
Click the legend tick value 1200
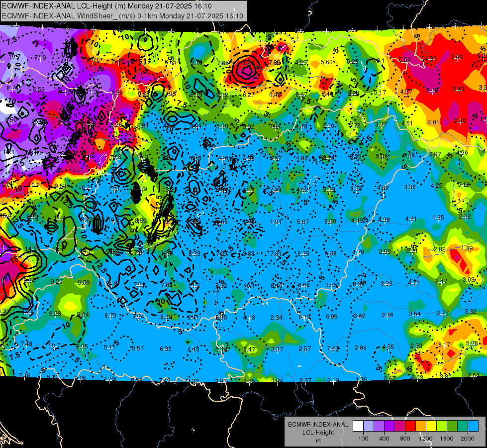[x=425, y=439]
